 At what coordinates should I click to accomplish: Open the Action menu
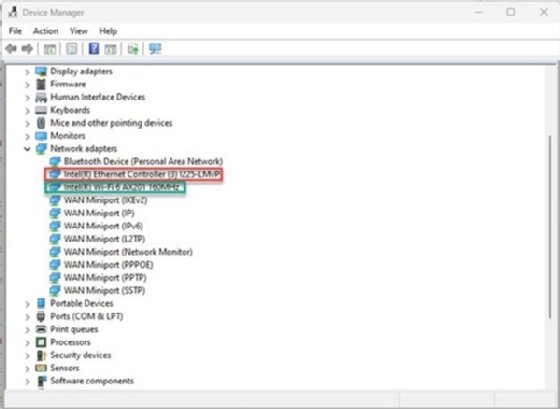click(45, 31)
